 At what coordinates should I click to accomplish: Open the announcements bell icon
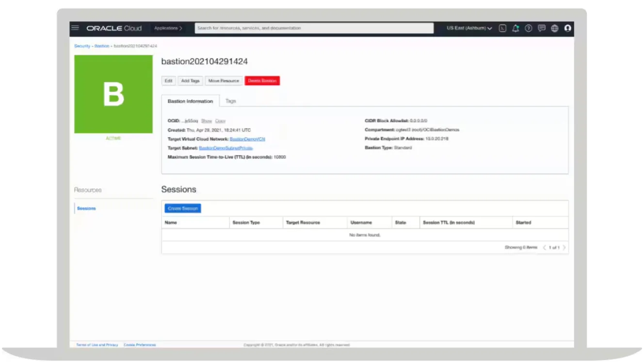tap(515, 28)
